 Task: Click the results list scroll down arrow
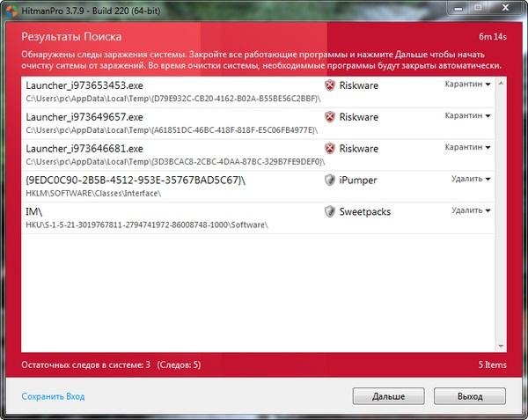[501, 346]
